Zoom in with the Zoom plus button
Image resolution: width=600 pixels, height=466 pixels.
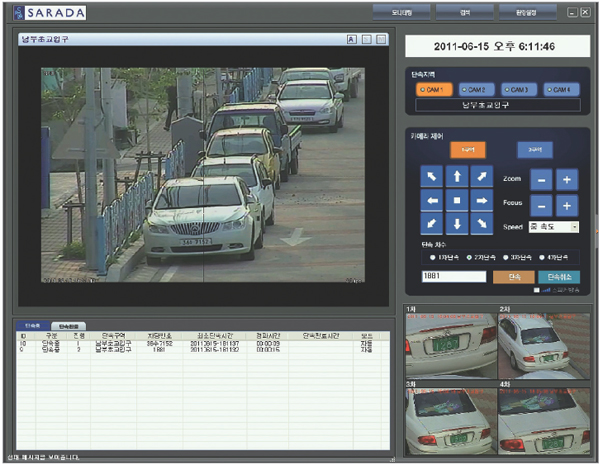[567, 179]
